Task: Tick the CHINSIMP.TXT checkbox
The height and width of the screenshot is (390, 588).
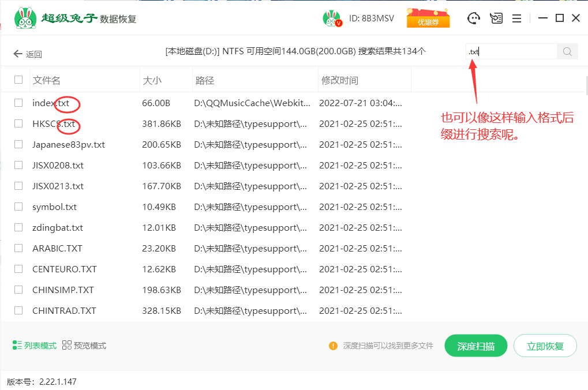Action: tap(18, 290)
